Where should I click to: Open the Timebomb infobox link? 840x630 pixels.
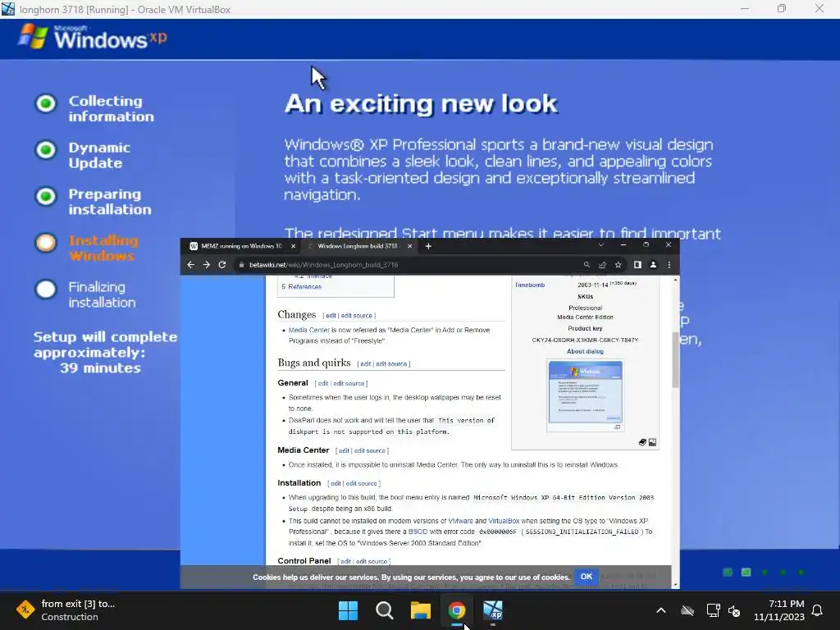530,285
